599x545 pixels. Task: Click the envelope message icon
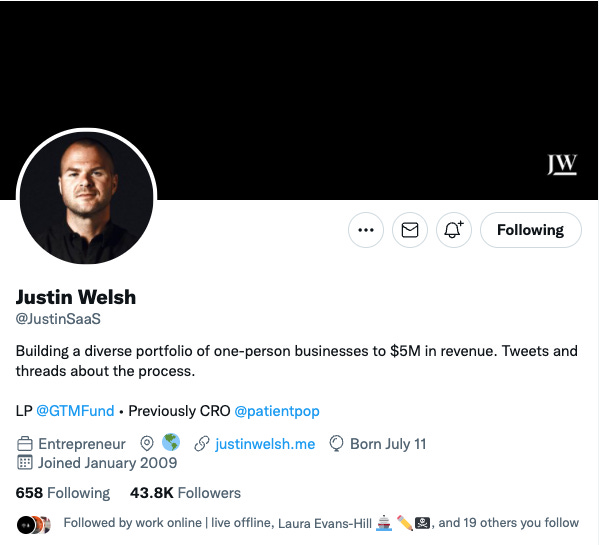(410, 230)
